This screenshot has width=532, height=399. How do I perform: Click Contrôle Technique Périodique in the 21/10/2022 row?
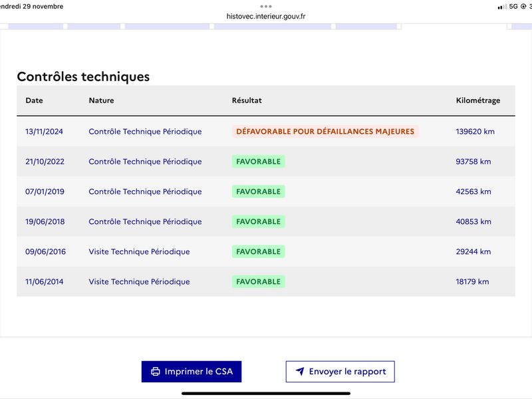[x=145, y=162]
